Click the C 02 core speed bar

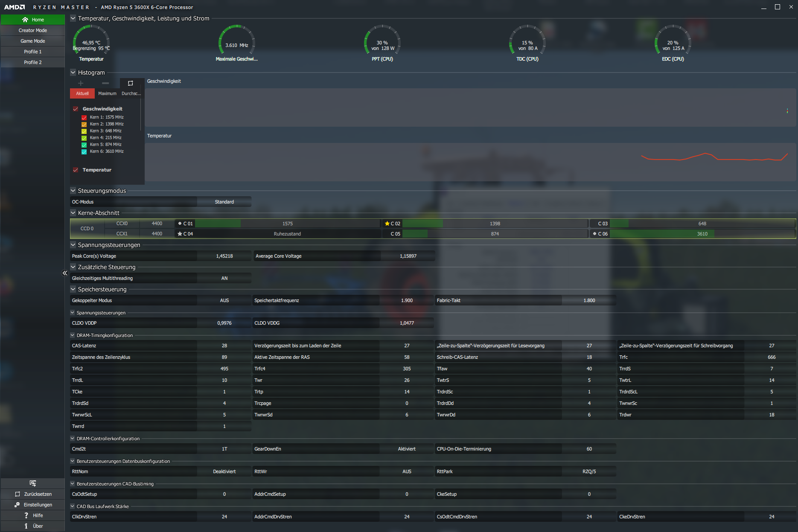[x=495, y=224]
